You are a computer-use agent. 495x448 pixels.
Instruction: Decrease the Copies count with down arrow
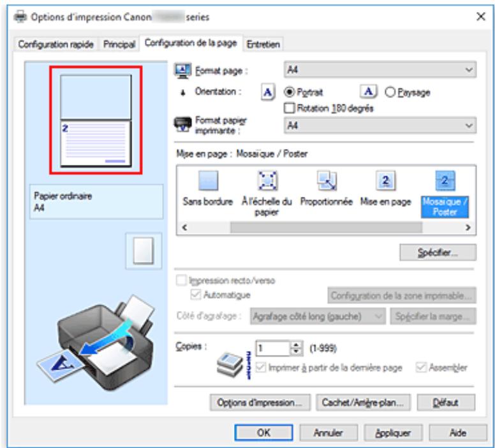(x=296, y=352)
